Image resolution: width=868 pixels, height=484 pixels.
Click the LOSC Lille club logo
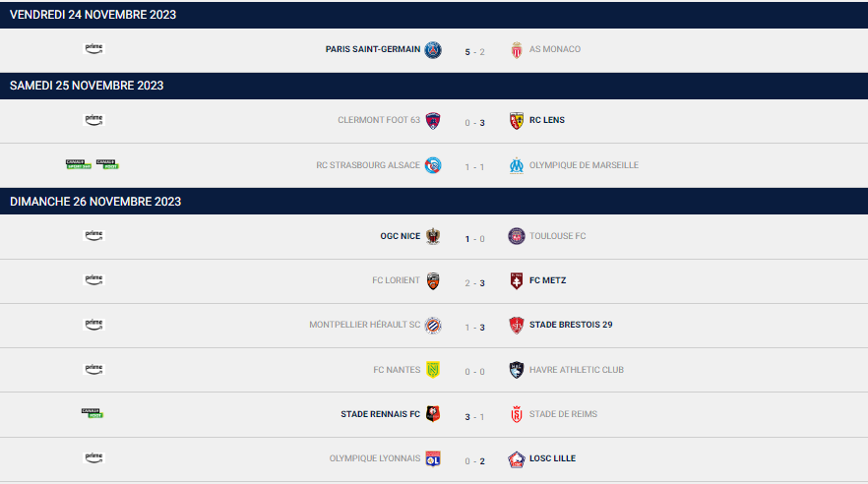(x=517, y=459)
